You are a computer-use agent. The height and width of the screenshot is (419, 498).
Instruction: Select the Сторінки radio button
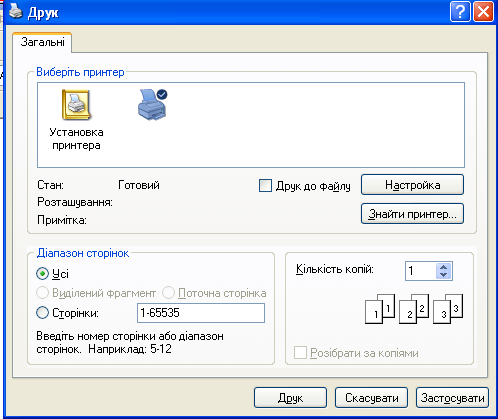pos(42,313)
